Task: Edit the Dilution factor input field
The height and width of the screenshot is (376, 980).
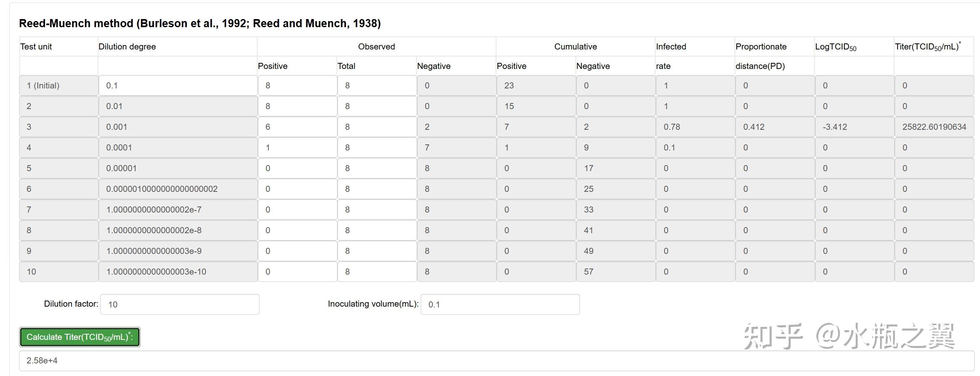Action: (180, 304)
